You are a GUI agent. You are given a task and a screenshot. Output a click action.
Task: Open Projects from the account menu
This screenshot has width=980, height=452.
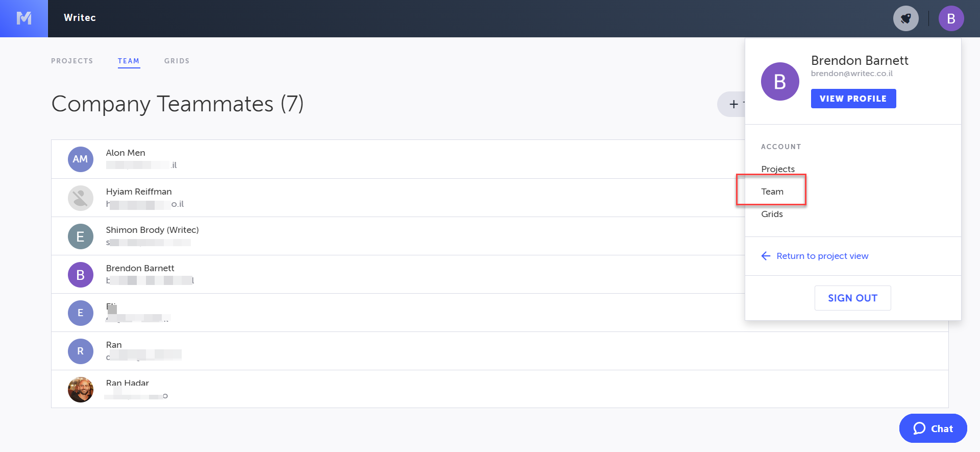[778, 169]
